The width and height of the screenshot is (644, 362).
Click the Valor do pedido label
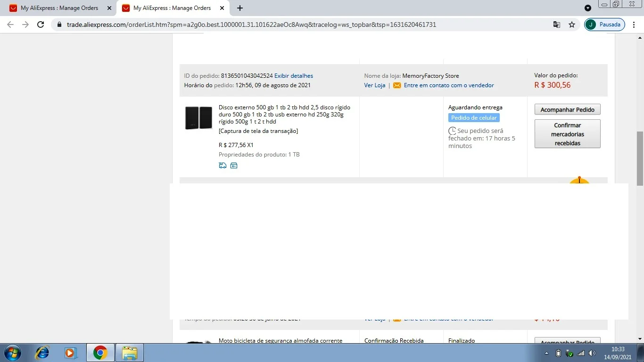pos(556,75)
